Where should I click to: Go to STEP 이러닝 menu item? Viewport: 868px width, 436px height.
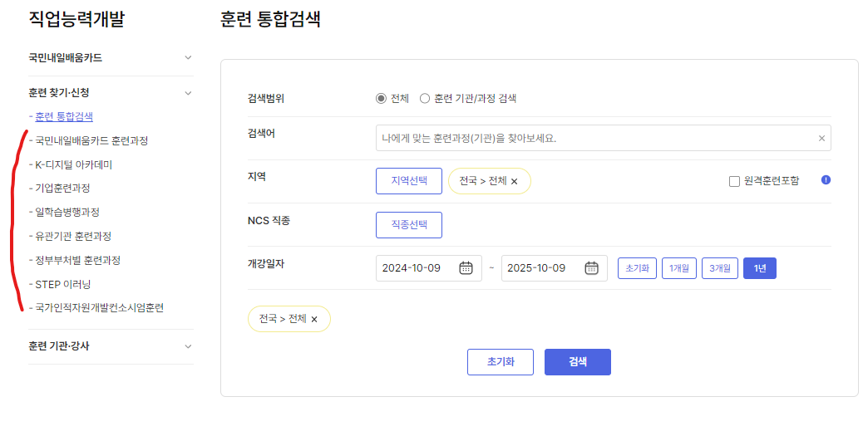pos(62,284)
